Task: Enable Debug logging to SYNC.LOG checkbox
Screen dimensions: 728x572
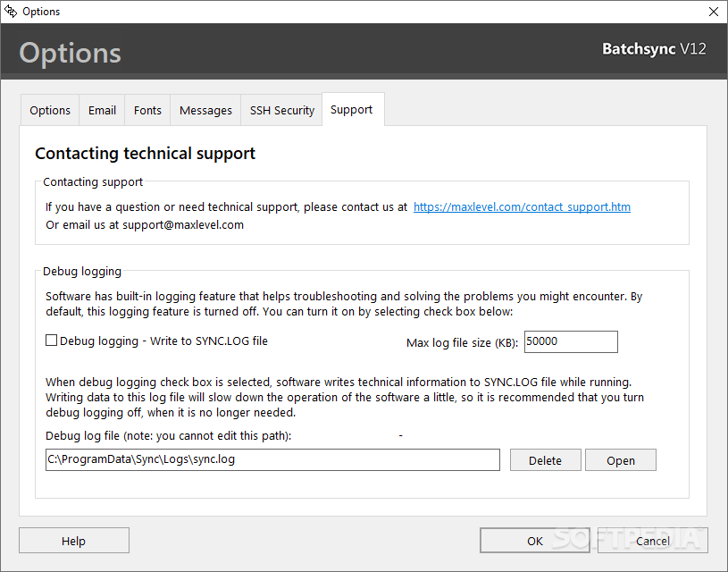Action: point(52,341)
